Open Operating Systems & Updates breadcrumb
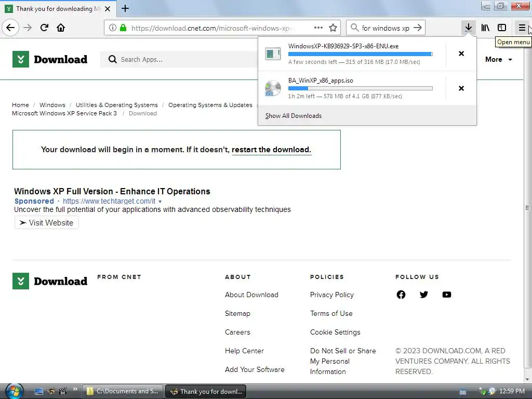The height and width of the screenshot is (399, 532). [x=210, y=105]
